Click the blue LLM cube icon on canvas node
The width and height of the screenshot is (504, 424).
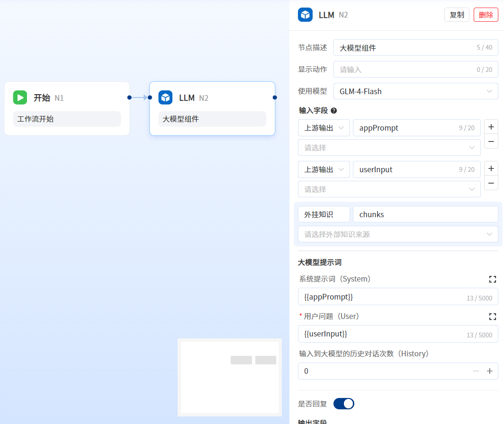[x=165, y=97]
